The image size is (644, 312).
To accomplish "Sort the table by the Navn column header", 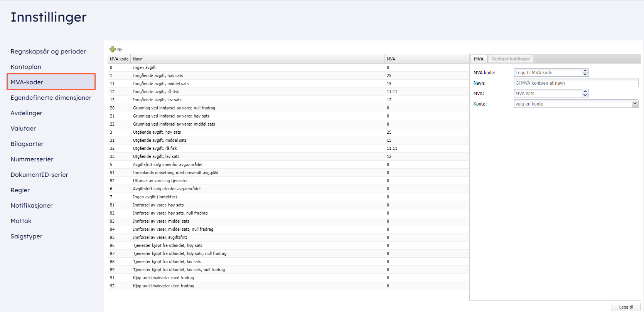I will click(138, 59).
